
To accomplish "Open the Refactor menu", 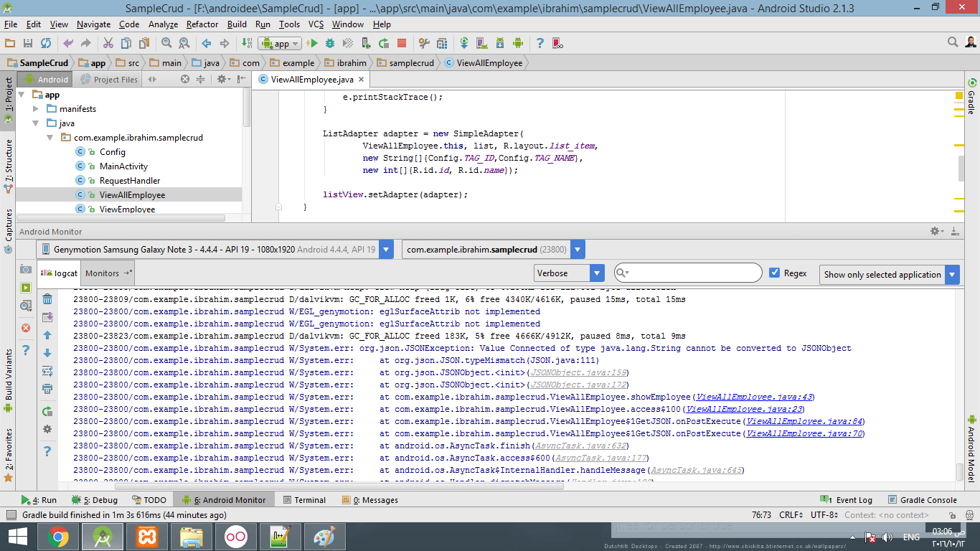I will click(x=202, y=24).
